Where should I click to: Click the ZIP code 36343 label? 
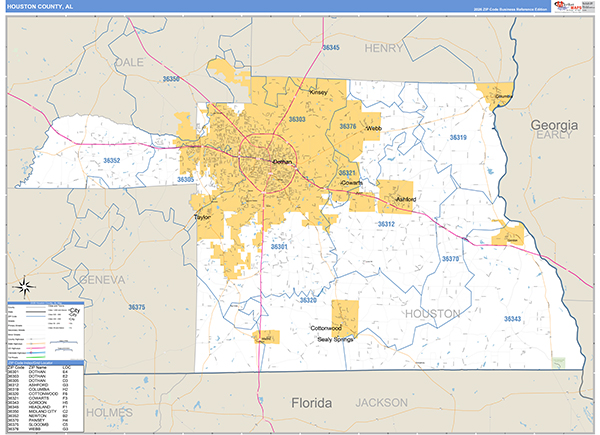pos(512,319)
